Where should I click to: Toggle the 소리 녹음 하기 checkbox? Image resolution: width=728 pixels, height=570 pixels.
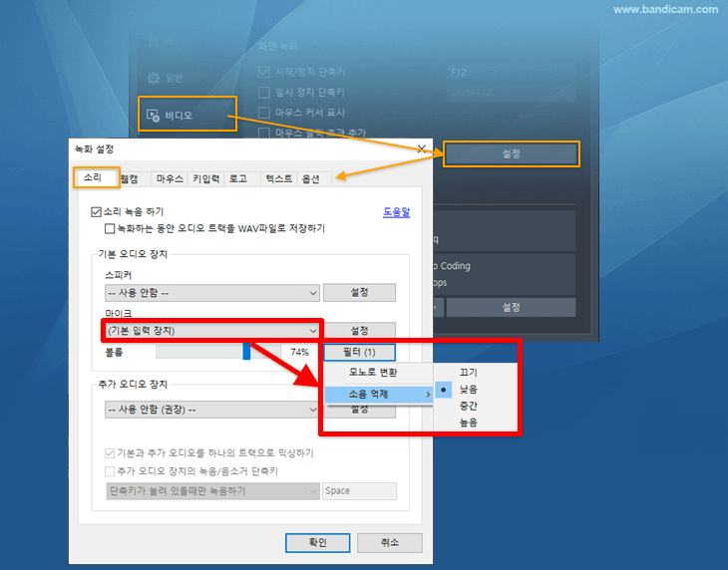pyautogui.click(x=97, y=212)
